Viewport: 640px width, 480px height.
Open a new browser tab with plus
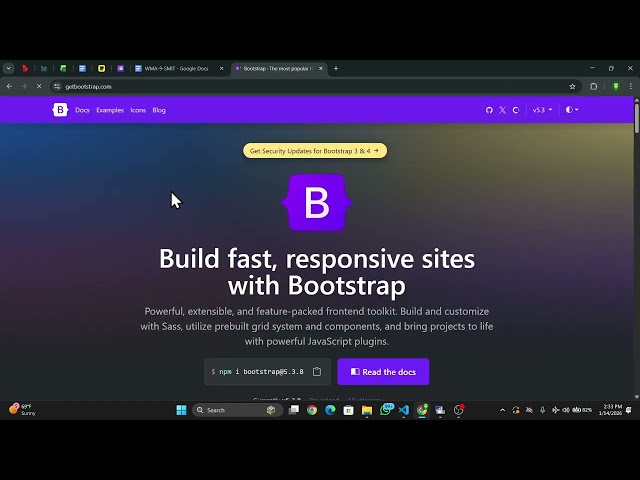pyautogui.click(x=336, y=69)
